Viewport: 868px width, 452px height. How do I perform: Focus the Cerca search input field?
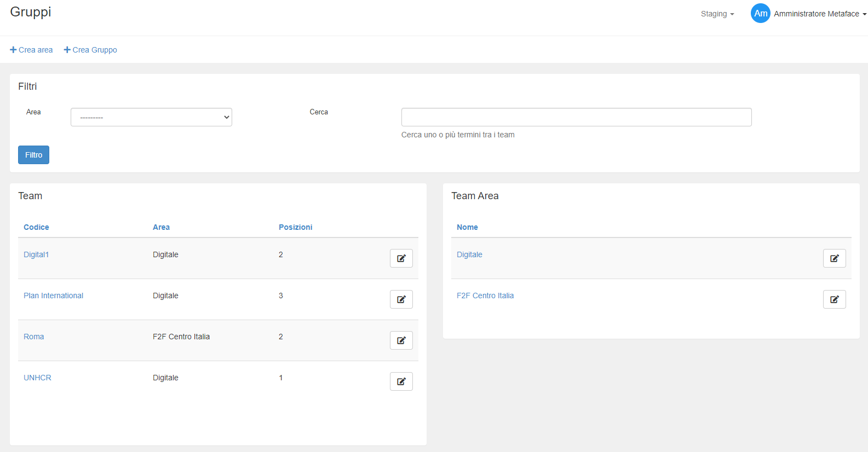[x=576, y=117]
